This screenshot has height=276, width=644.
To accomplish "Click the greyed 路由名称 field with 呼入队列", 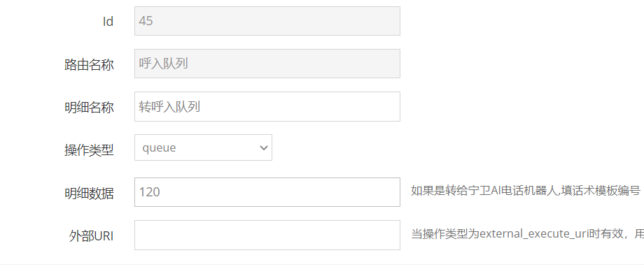I will point(267,64).
